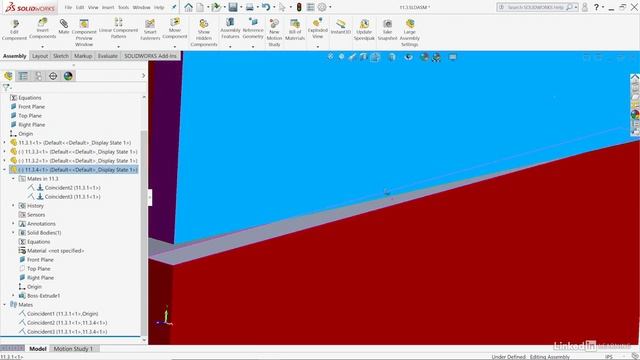Open the Tools menu
The image size is (640, 360).
pyautogui.click(x=123, y=7)
